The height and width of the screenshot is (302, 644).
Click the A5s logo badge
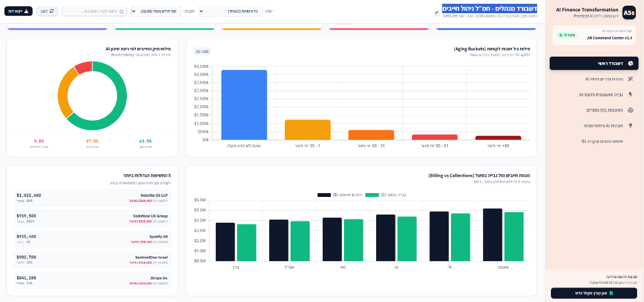click(629, 13)
